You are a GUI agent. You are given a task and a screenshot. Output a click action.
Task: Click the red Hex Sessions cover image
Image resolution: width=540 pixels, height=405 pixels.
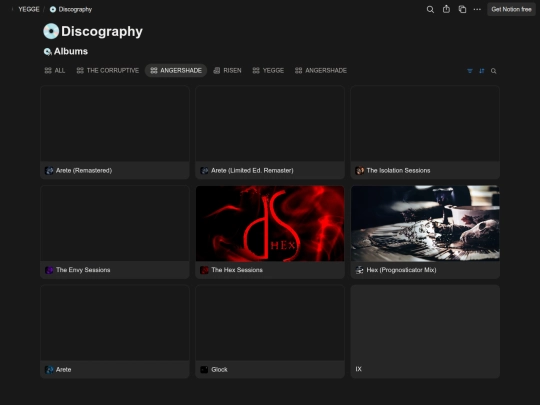(270, 224)
